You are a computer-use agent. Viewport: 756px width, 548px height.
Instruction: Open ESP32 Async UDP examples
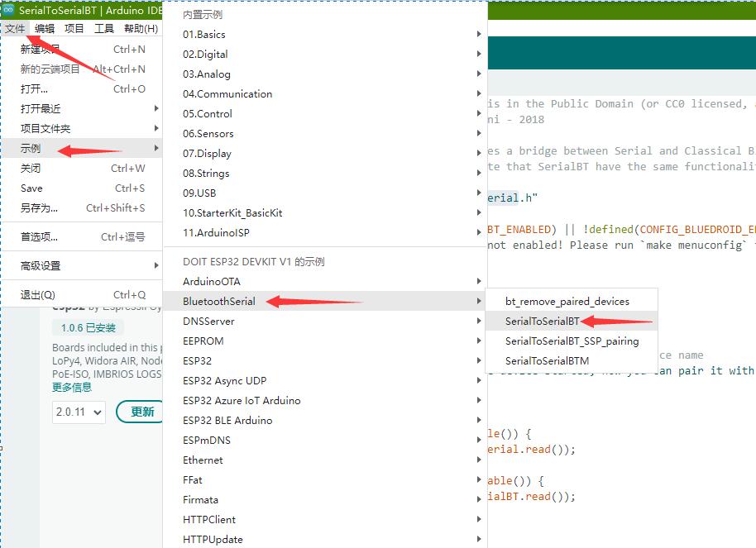pos(325,380)
